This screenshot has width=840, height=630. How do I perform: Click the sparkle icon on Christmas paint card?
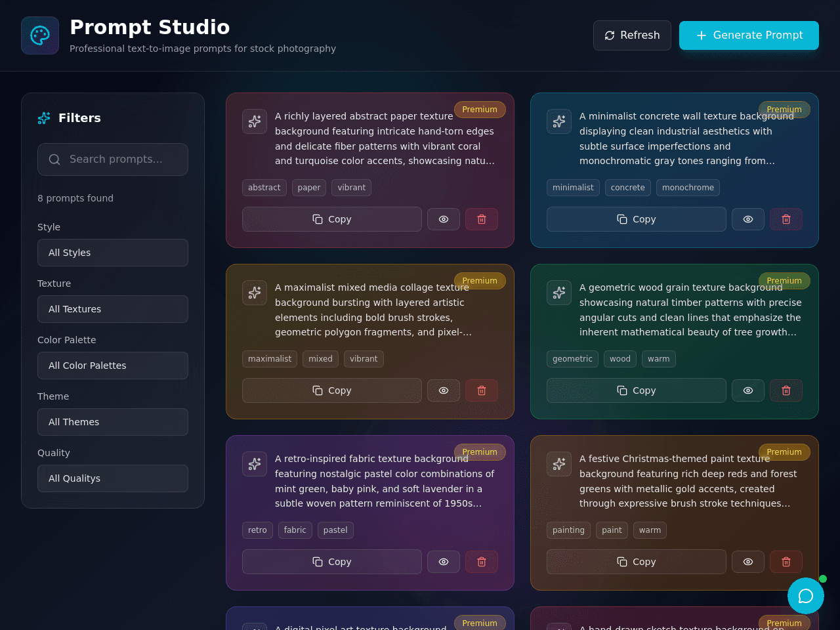click(559, 464)
